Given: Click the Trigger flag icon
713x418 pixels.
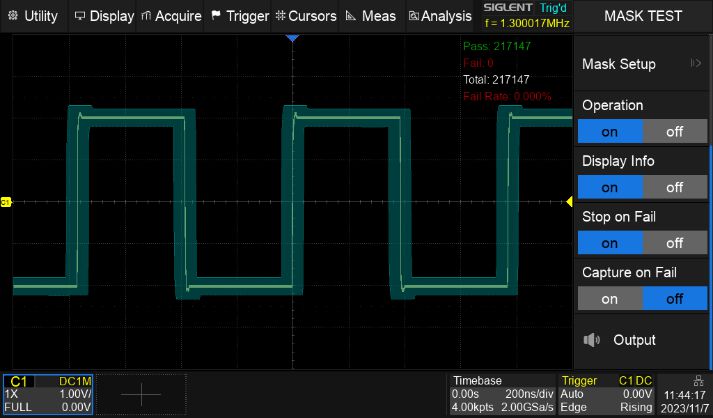Looking at the screenshot, I should (216, 15).
